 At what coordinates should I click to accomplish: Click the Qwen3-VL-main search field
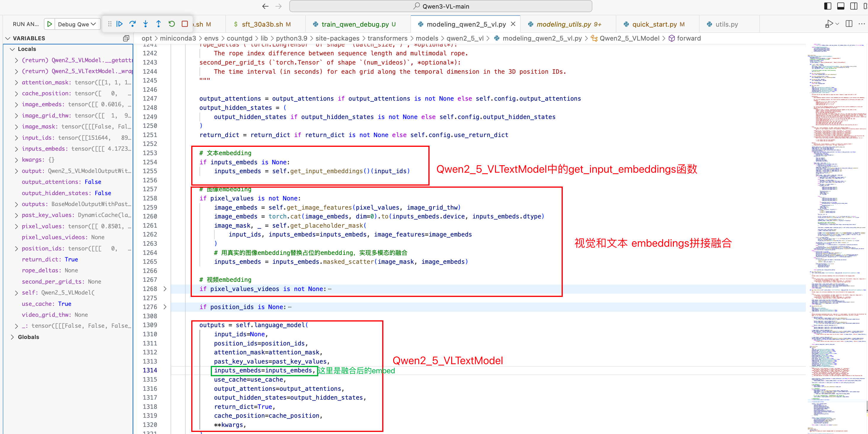tap(441, 6)
